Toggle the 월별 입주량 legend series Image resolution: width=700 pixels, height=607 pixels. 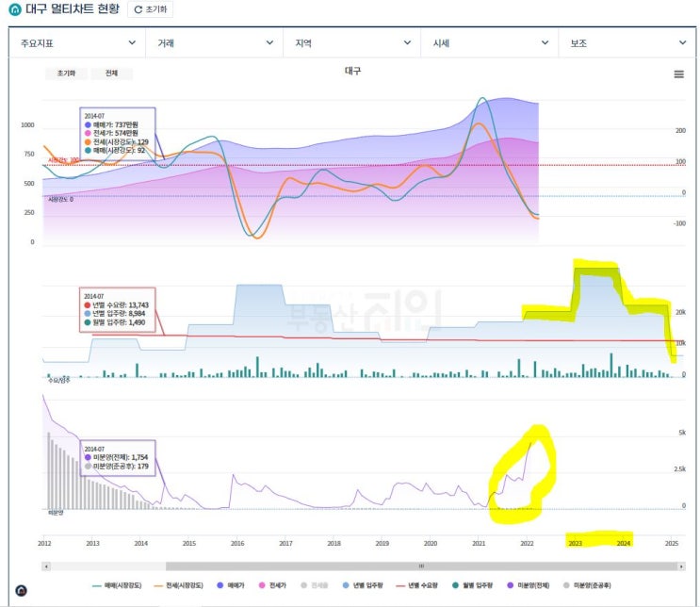click(472, 585)
